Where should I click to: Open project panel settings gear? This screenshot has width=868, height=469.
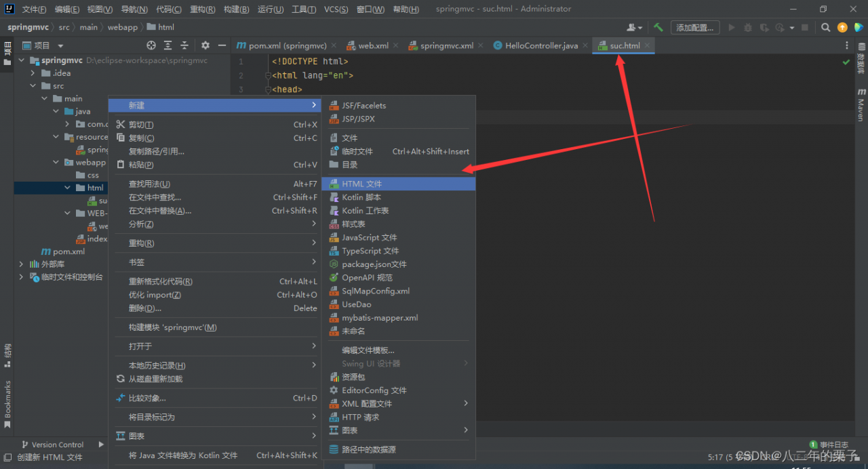205,45
